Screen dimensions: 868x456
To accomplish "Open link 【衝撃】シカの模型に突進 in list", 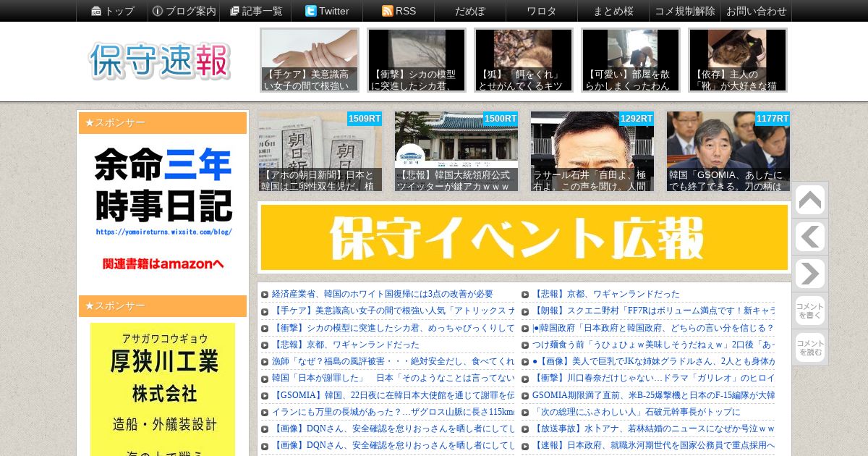I will (393, 327).
